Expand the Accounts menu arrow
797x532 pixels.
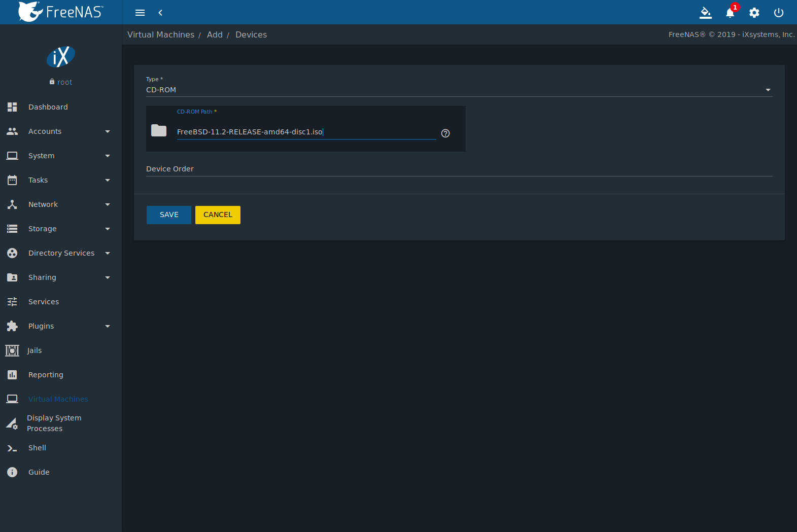108,131
